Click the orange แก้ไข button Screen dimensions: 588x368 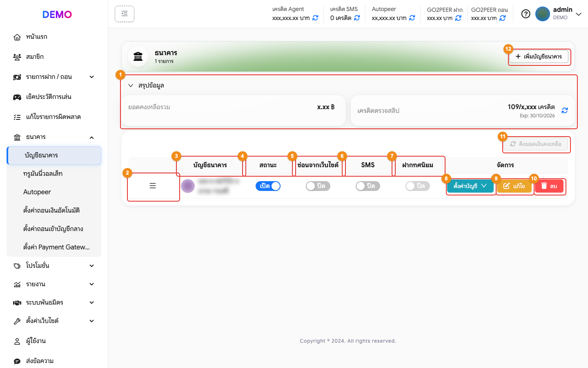point(514,186)
